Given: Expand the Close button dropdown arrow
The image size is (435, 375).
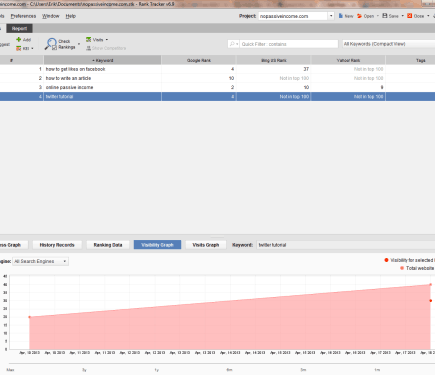Looking at the screenshot, I should (428, 16).
